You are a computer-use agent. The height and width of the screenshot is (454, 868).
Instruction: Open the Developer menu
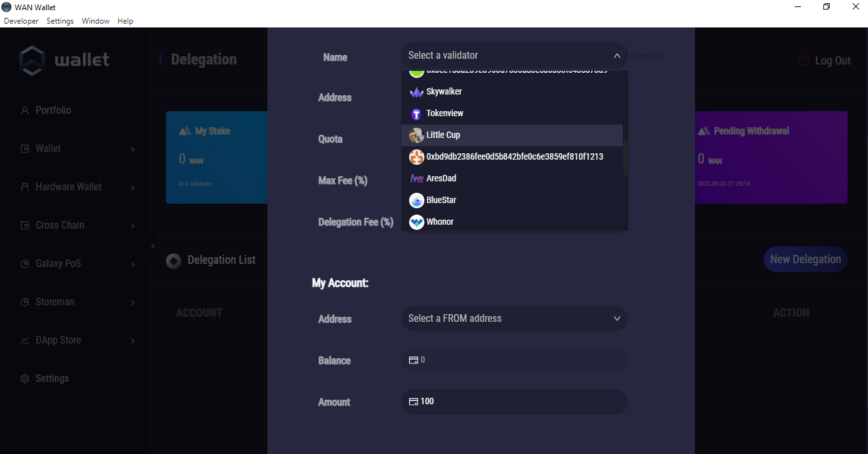click(x=21, y=21)
